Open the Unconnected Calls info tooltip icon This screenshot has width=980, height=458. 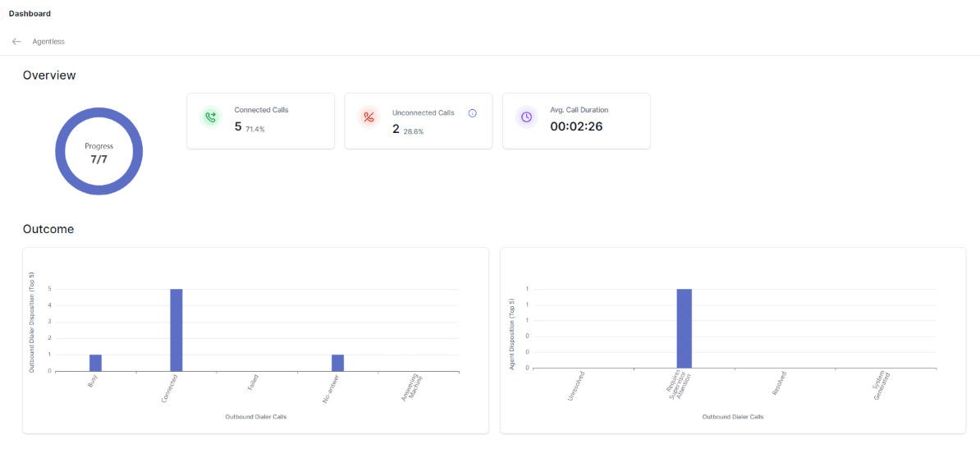pyautogui.click(x=472, y=113)
